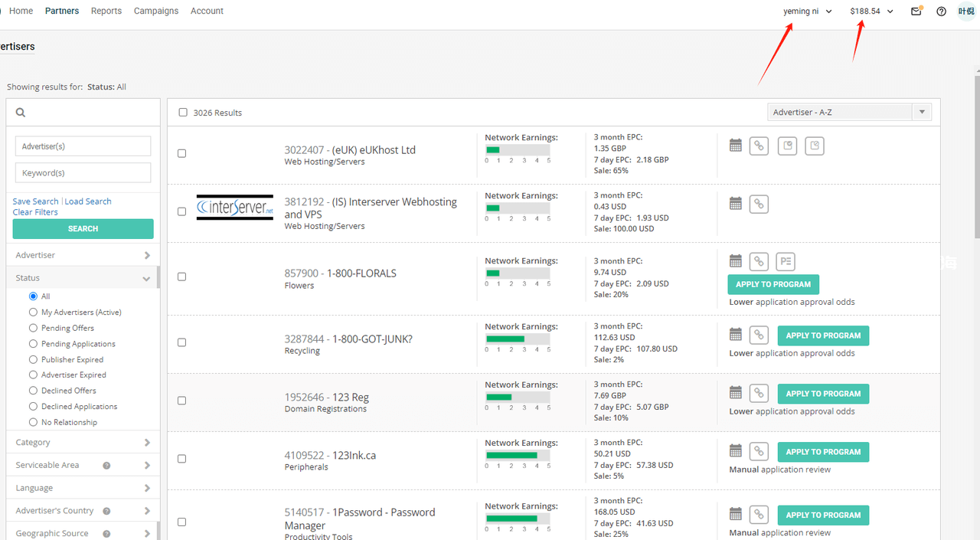Open calendar icon for eUKhost Ltd
Screen dimensions: 980x540
click(x=736, y=145)
